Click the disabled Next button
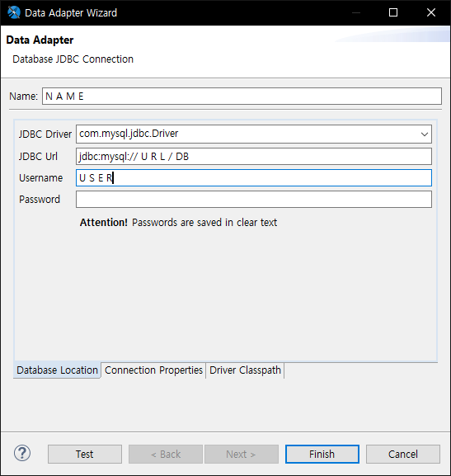451x476 pixels. tap(242, 455)
